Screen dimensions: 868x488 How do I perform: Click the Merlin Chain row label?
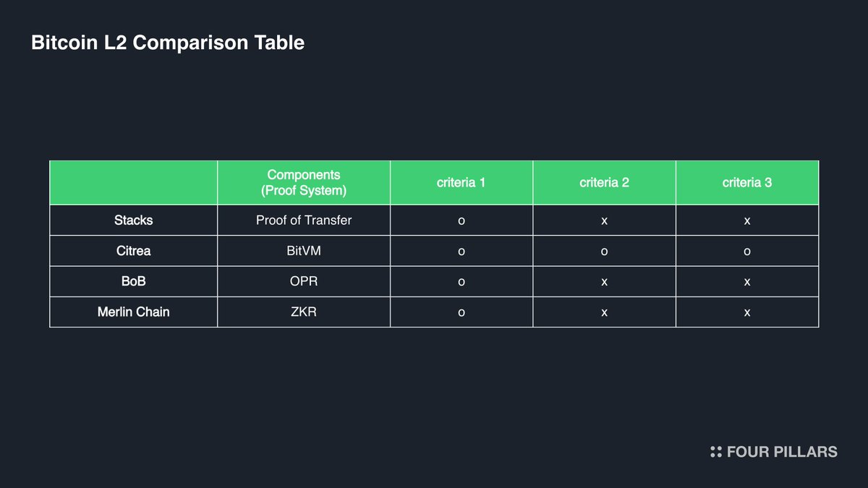134,312
